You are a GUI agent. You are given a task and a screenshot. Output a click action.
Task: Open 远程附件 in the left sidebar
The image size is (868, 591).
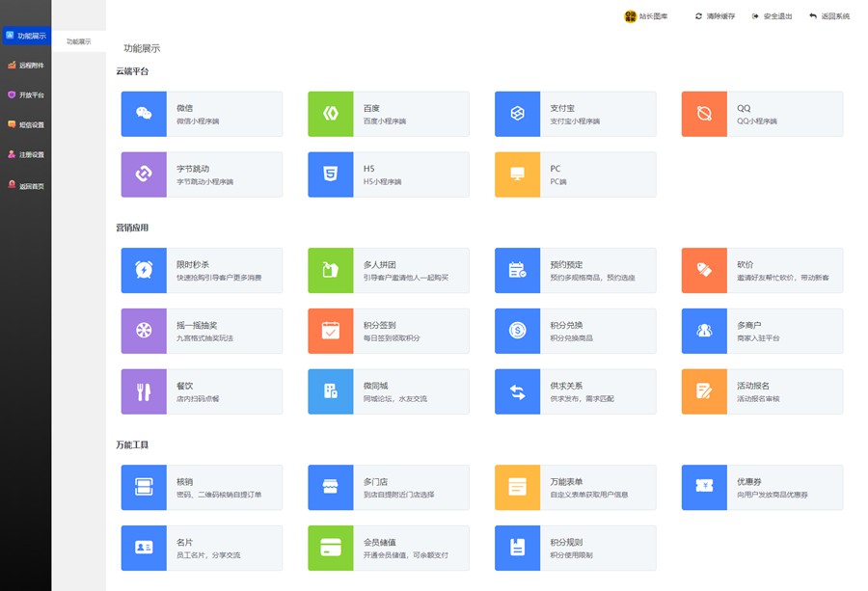(25, 66)
